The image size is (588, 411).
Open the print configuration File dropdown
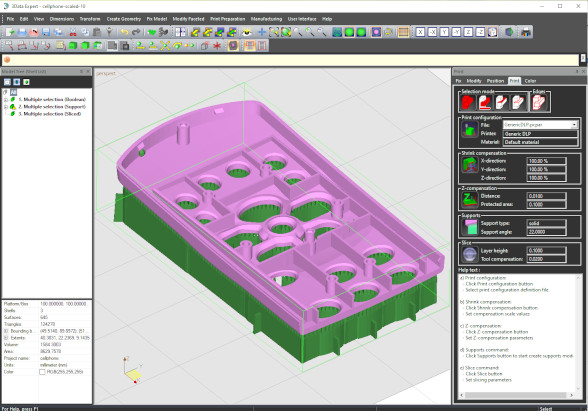click(x=574, y=124)
